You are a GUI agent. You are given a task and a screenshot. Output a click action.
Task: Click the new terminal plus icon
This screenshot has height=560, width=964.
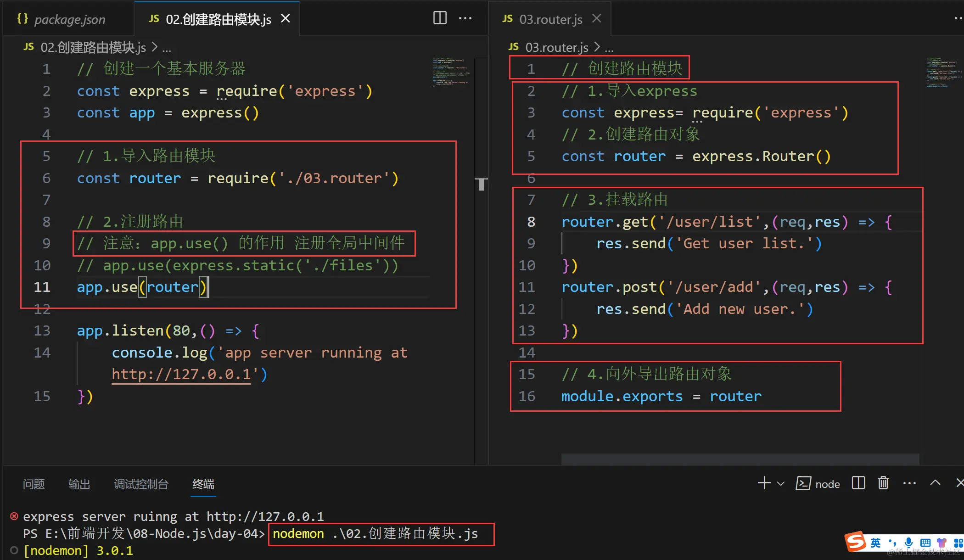tap(764, 483)
